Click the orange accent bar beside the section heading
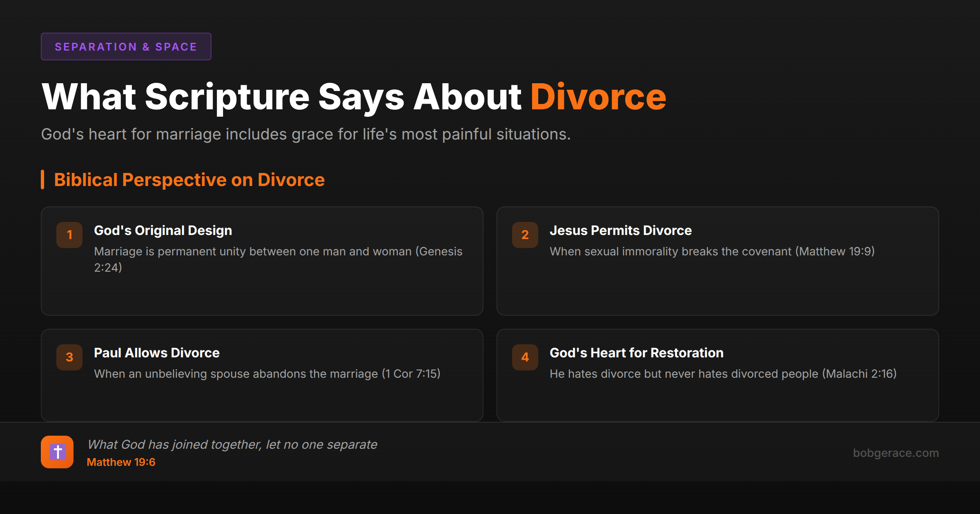This screenshot has width=980, height=514. 43,179
